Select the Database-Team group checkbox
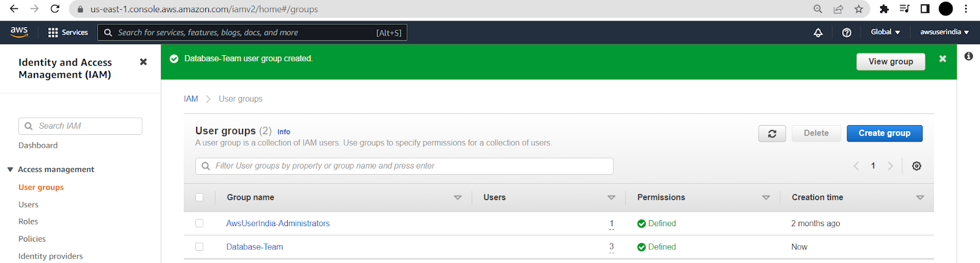This screenshot has height=263, width=980. [199, 246]
